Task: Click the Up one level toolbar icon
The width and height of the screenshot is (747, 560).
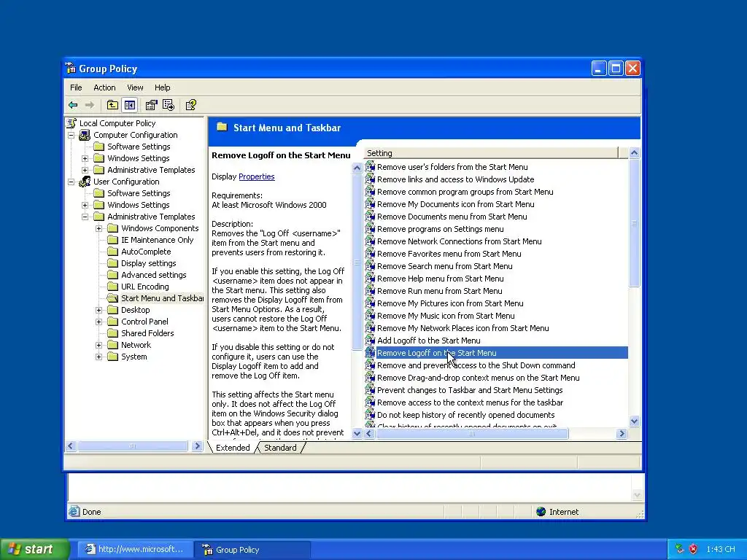Action: [112, 105]
